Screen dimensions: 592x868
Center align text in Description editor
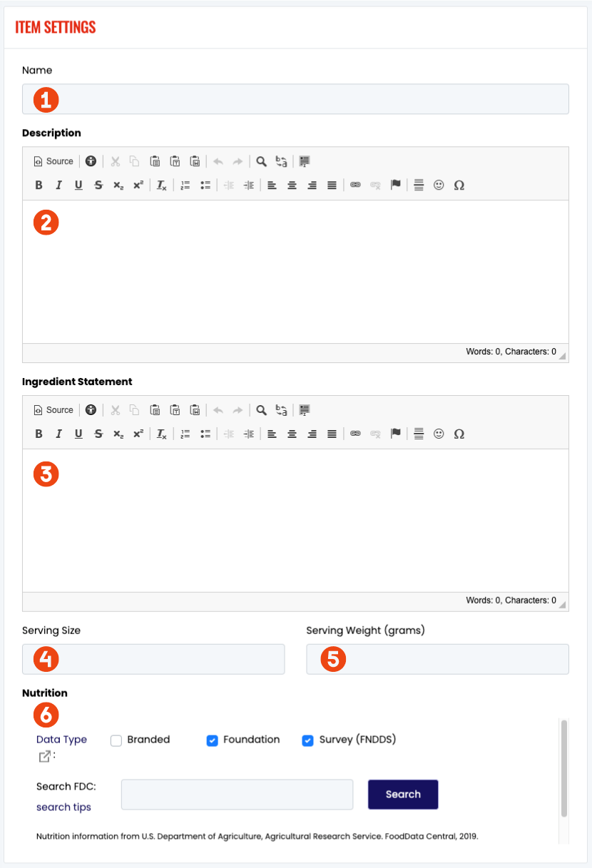(x=292, y=185)
